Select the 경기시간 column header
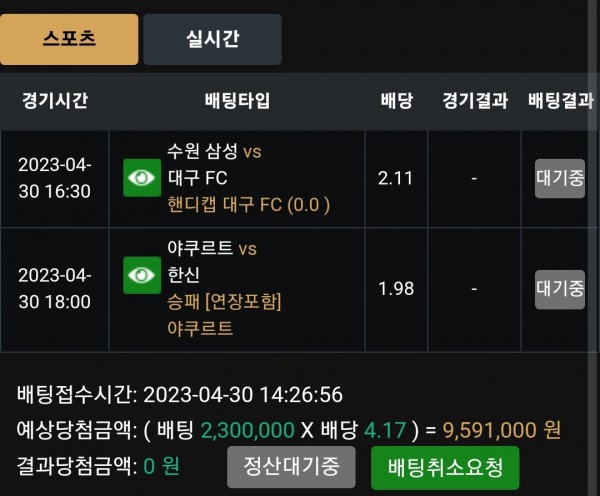The height and width of the screenshot is (496, 600). point(55,101)
